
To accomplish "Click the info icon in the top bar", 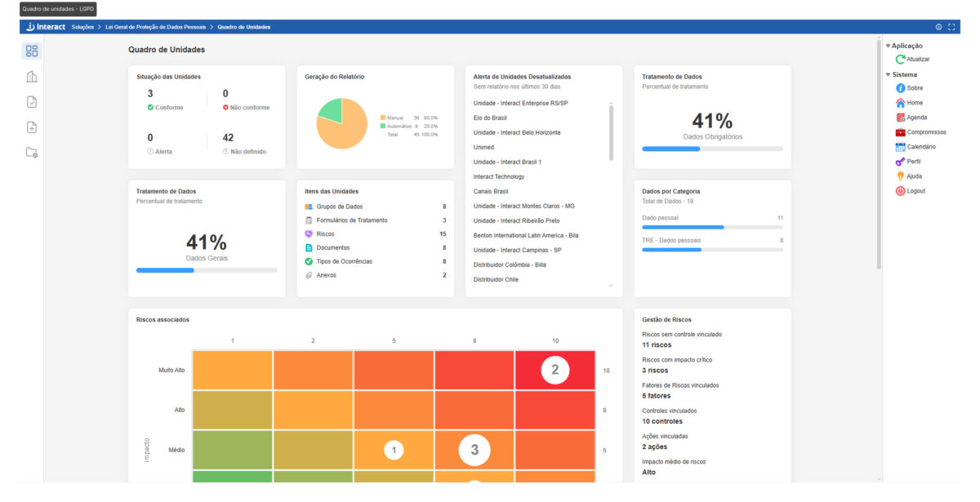I will 938,27.
